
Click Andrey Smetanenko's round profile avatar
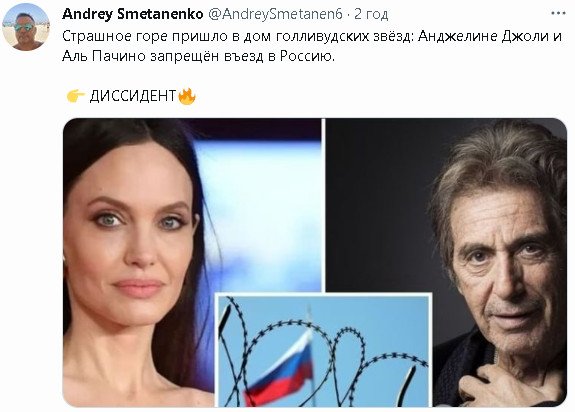point(26,26)
